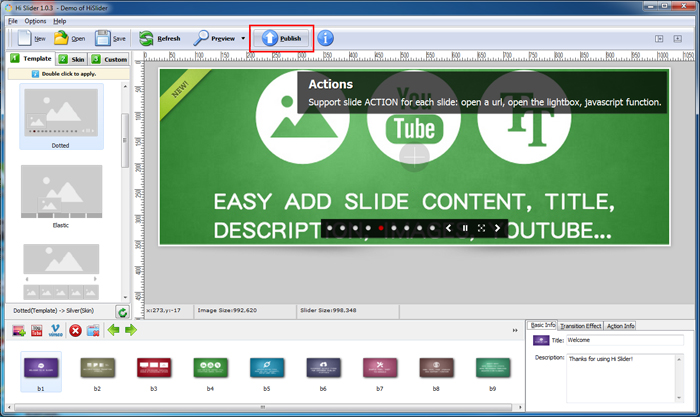Click the Publish button
Image resolution: width=700 pixels, height=417 pixels.
pyautogui.click(x=281, y=38)
